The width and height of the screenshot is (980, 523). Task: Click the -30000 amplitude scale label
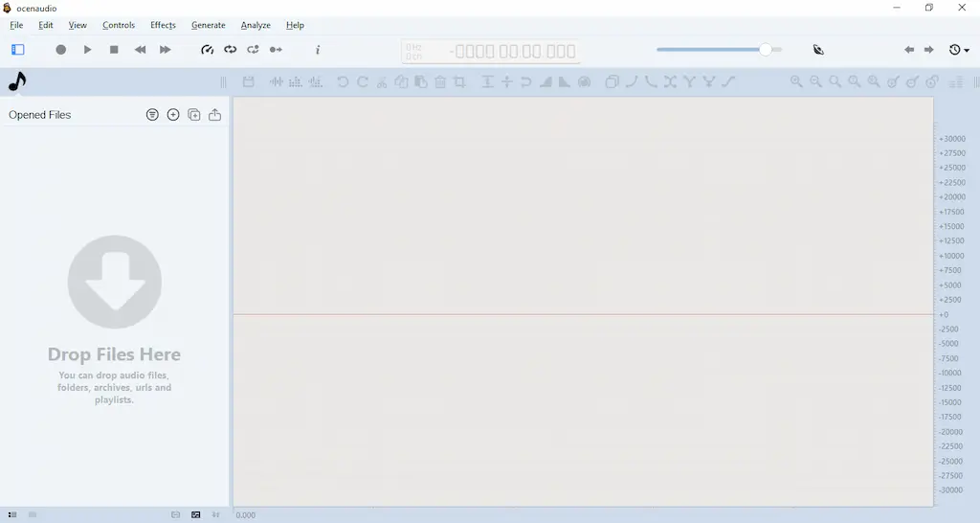click(x=951, y=489)
